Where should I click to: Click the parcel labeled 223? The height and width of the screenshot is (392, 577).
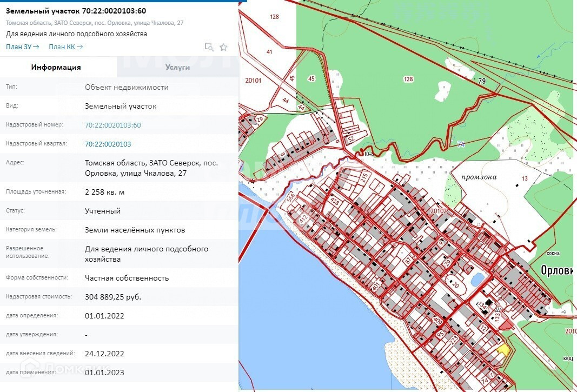(x=454, y=340)
